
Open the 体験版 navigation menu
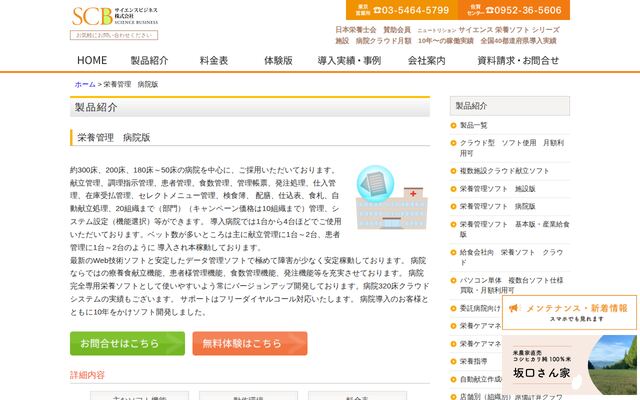click(x=278, y=60)
